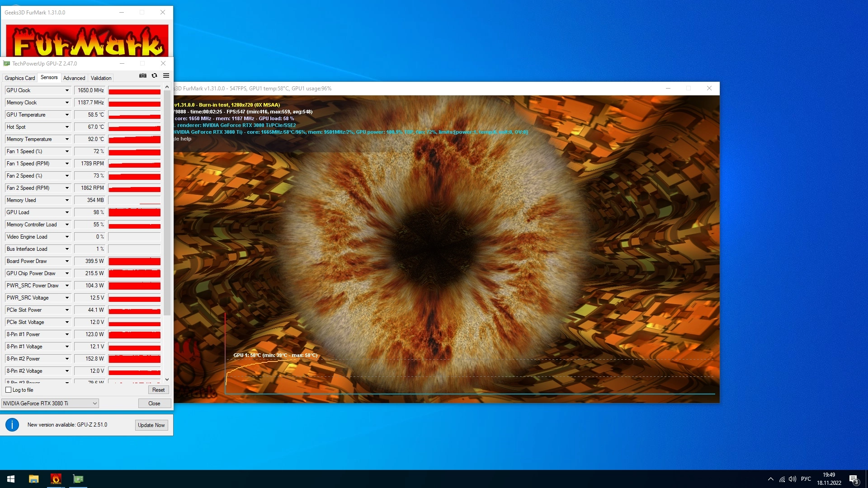The height and width of the screenshot is (488, 868).
Task: Click the GPU-Z screenshot camera icon
Action: (143, 75)
